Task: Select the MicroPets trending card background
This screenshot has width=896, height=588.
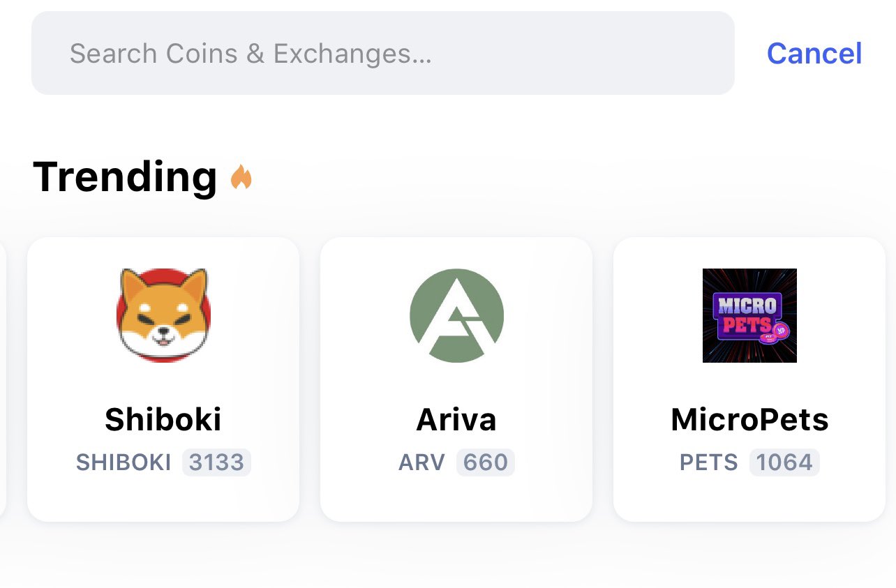Action: coord(749,379)
